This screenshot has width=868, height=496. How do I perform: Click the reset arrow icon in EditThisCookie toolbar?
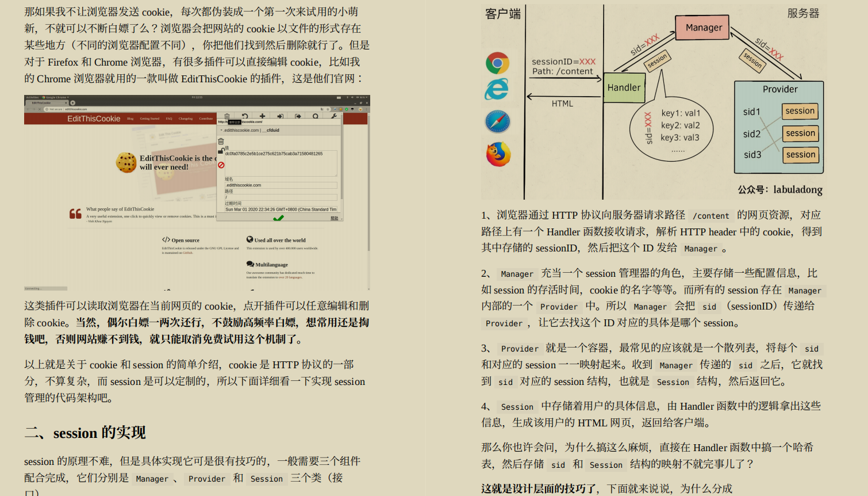point(245,116)
